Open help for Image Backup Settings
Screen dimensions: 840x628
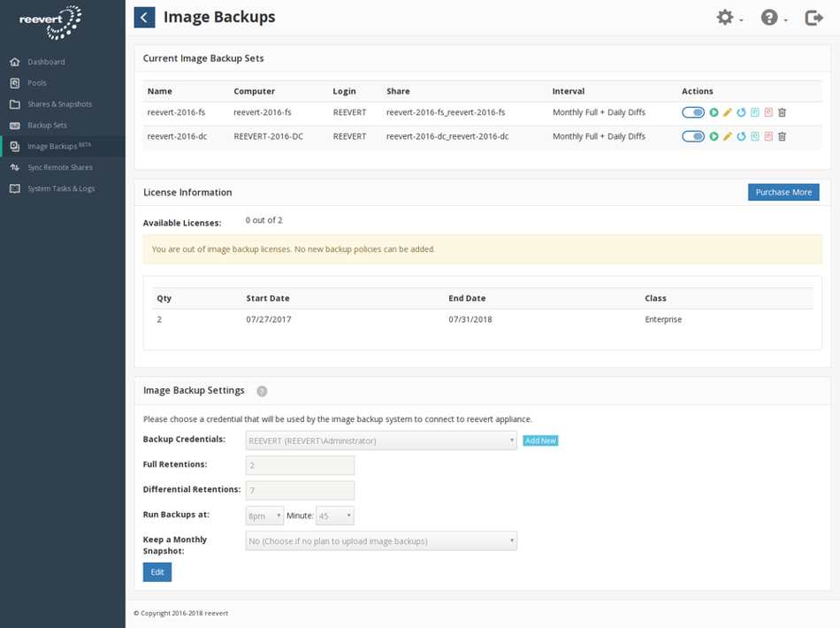point(262,391)
